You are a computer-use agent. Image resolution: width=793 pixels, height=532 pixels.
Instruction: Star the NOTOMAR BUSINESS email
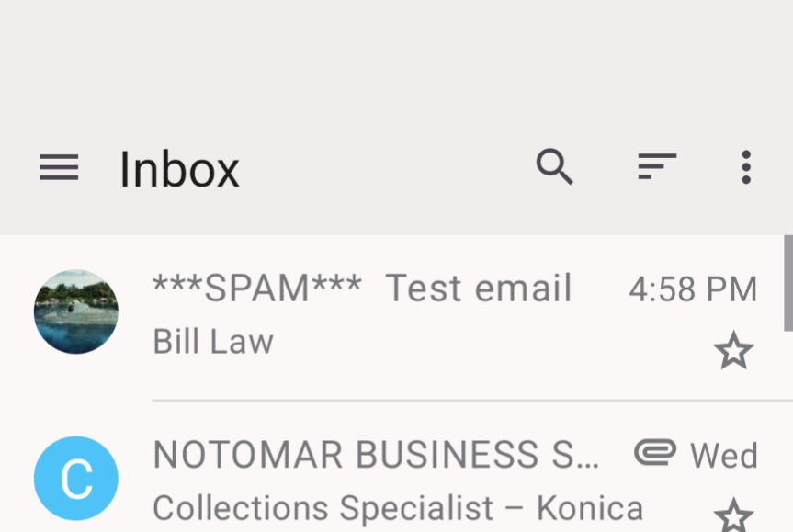733,515
